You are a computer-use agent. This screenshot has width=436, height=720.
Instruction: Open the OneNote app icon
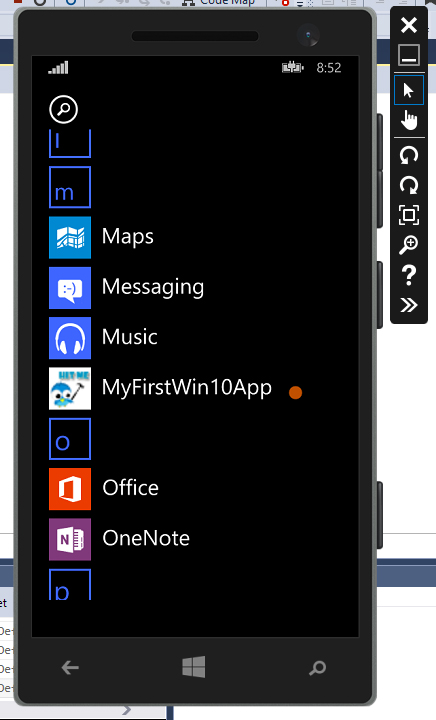[70, 540]
